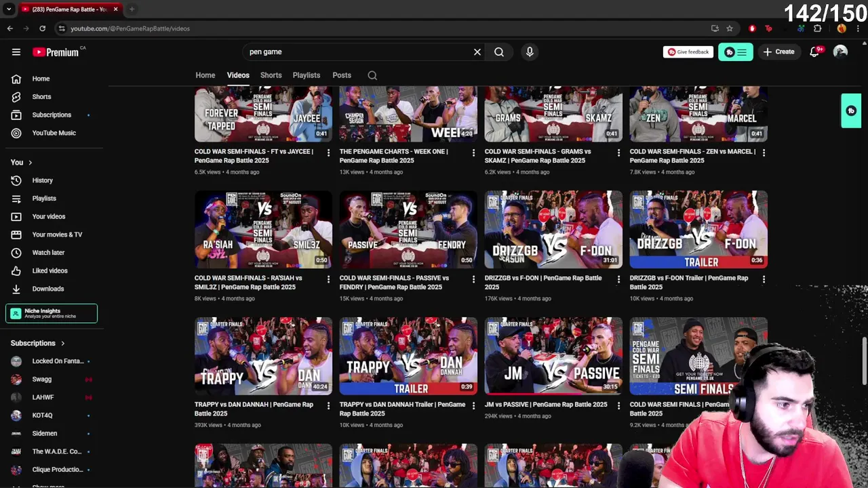
Task: Open options for RA'SIAH vs SMIL3Z video
Action: click(x=328, y=279)
